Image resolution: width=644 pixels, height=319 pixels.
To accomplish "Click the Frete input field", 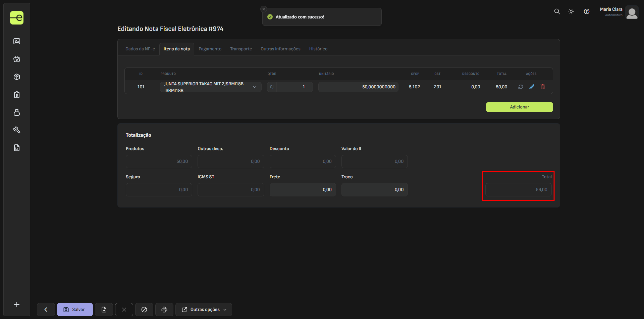I will [x=303, y=190].
